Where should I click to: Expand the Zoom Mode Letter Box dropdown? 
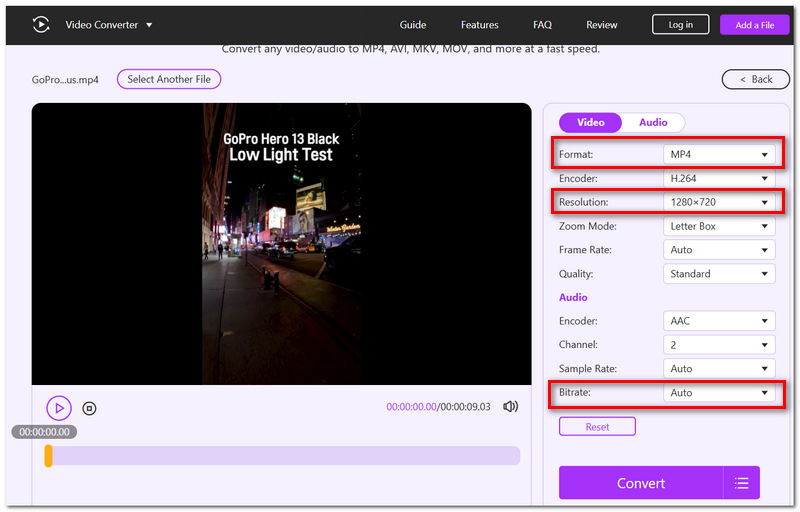tap(719, 226)
